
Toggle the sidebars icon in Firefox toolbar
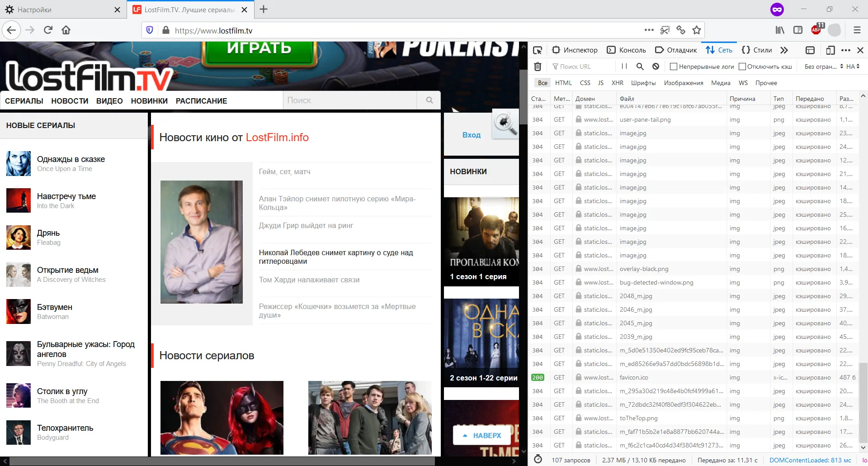(x=798, y=30)
